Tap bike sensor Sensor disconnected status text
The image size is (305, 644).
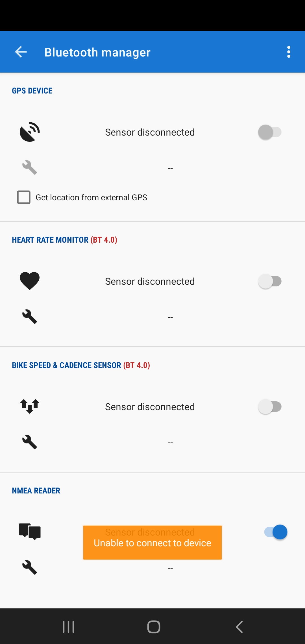[150, 407]
